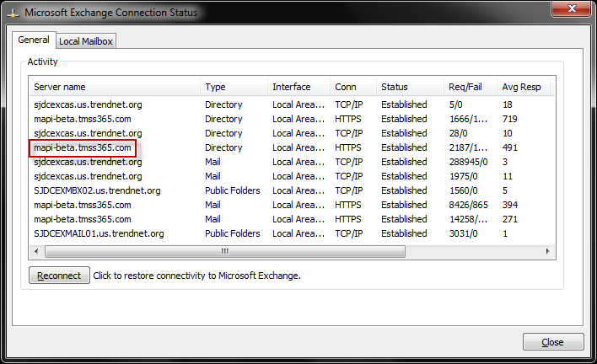The image size is (597, 364).
Task: Select the SJDCEXMAIL01.us.trendnet.org row
Action: click(x=99, y=233)
